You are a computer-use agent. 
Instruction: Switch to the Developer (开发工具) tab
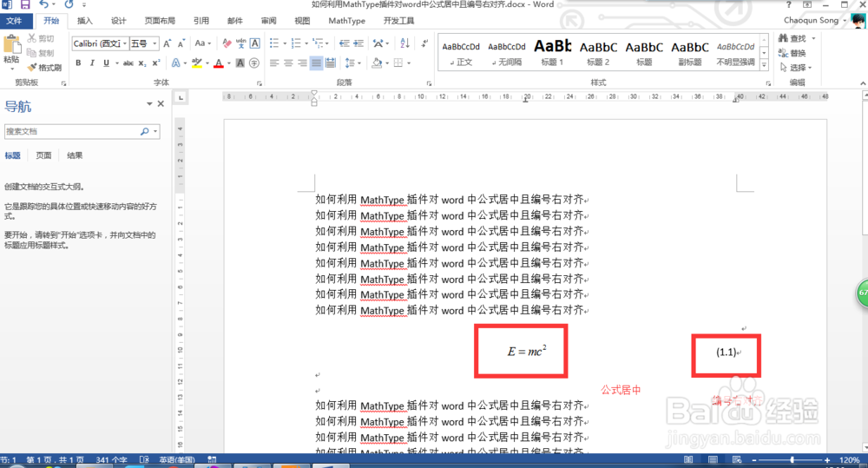398,21
